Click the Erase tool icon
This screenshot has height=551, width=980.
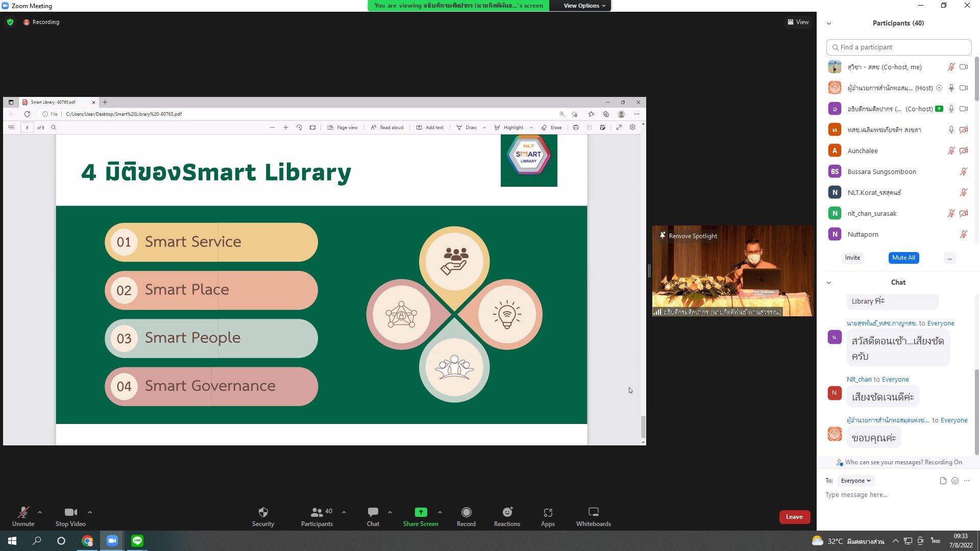click(x=544, y=127)
